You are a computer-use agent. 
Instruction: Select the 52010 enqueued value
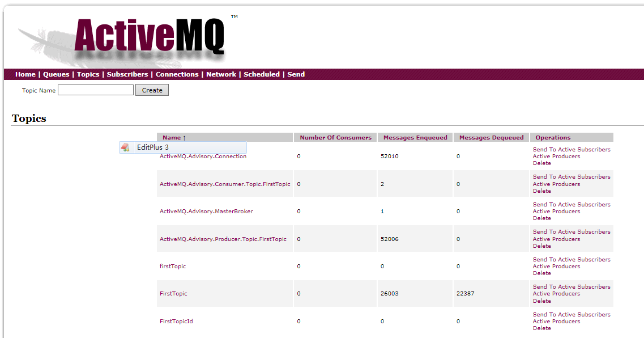pos(389,157)
